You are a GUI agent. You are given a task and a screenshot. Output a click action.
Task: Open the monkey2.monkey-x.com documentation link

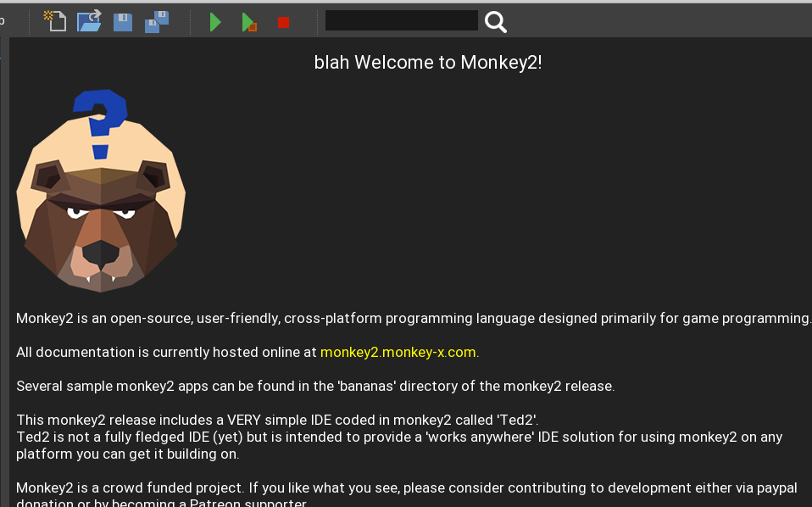398,352
